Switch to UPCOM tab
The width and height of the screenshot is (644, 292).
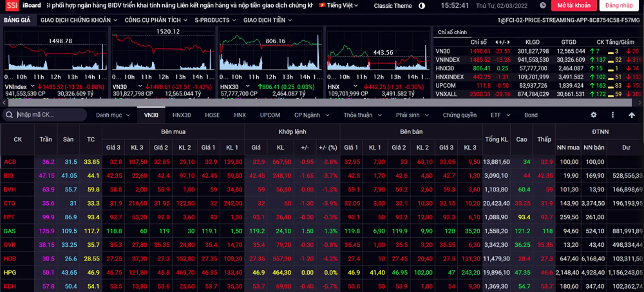(270, 115)
